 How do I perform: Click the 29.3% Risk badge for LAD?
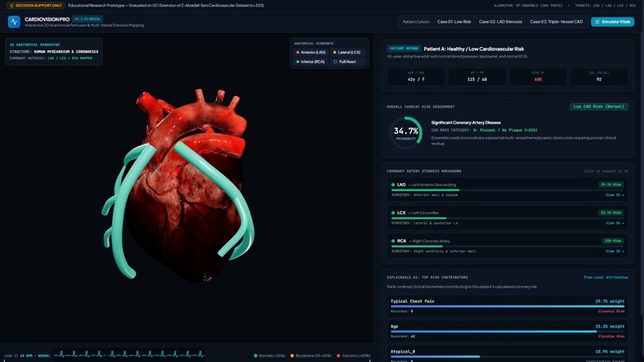tap(610, 185)
